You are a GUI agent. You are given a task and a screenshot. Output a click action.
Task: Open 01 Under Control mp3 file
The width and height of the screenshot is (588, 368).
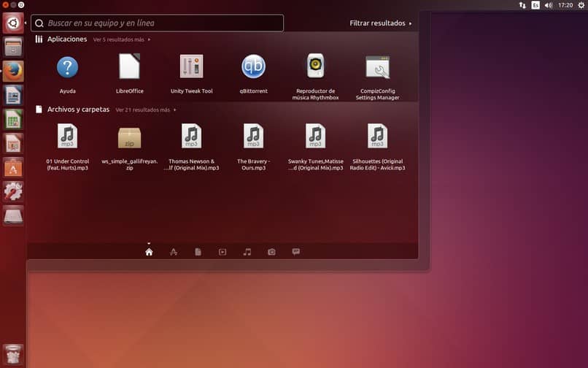68,137
